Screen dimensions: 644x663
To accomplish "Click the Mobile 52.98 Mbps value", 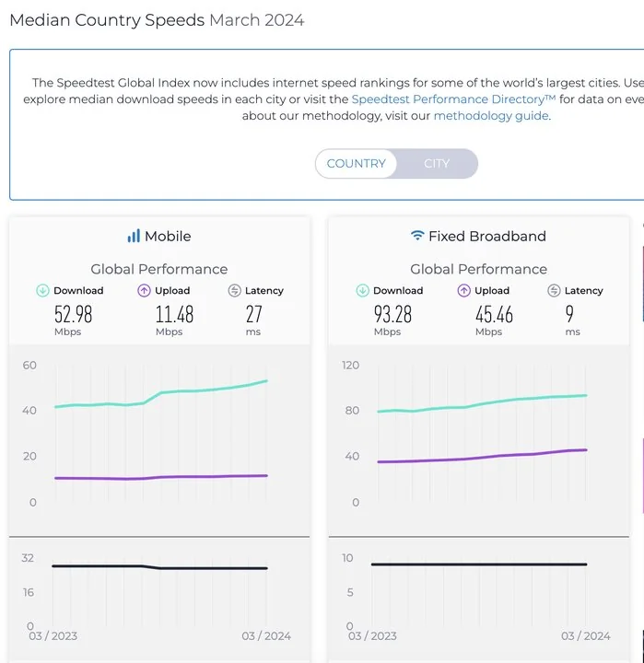I will pos(74,314).
